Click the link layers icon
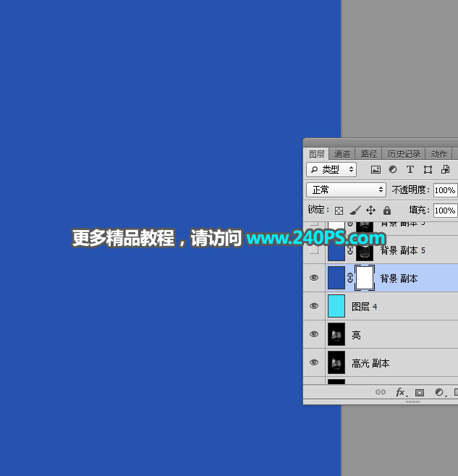The height and width of the screenshot is (476, 458). coord(381,392)
